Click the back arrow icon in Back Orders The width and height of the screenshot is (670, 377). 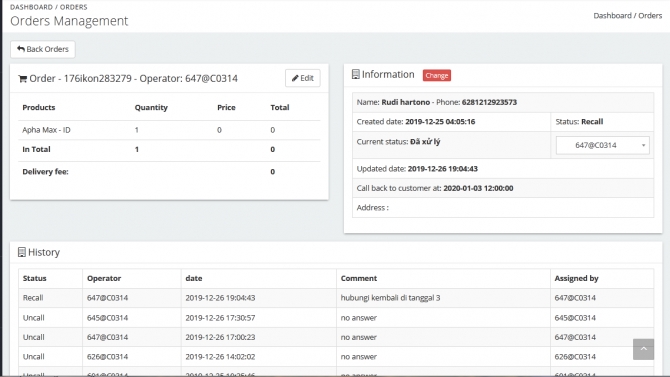tap(21, 49)
